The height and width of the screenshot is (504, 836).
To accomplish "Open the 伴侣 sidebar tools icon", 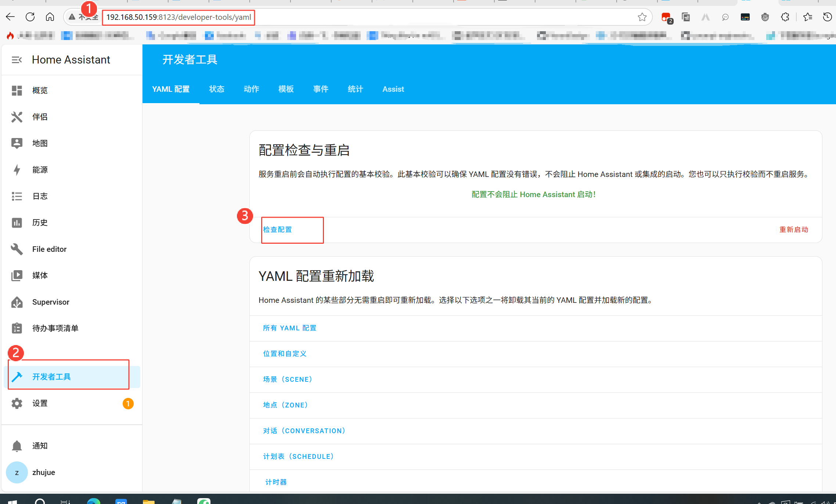I will (17, 117).
